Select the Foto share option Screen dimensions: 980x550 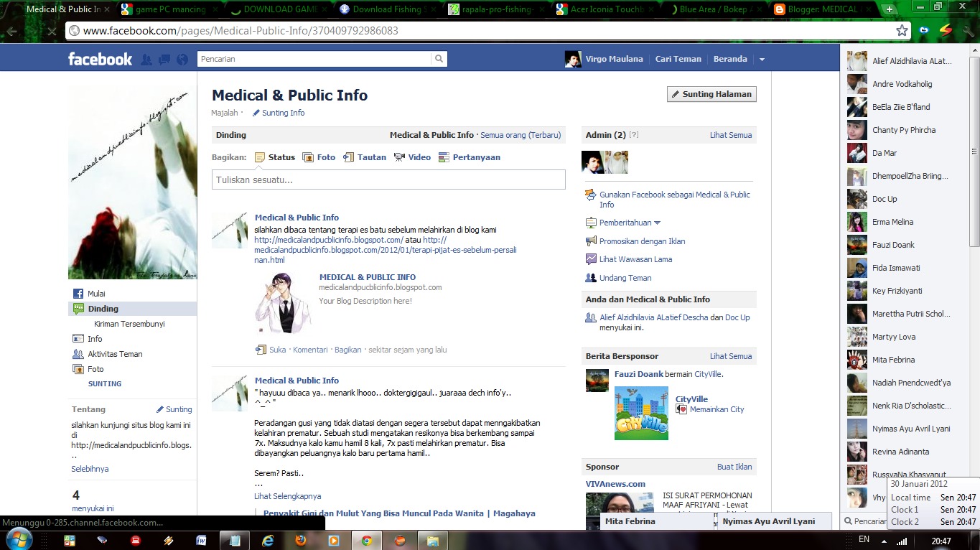(x=319, y=157)
